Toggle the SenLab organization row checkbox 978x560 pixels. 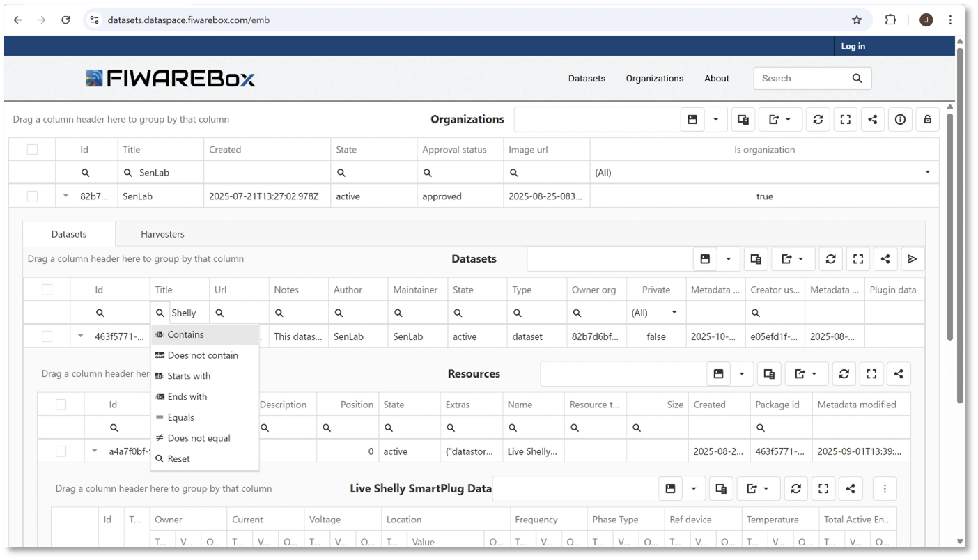tap(32, 196)
